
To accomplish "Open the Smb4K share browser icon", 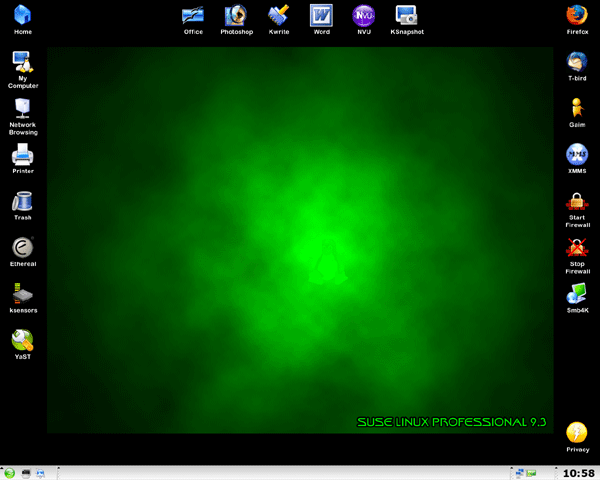I will coord(577,294).
